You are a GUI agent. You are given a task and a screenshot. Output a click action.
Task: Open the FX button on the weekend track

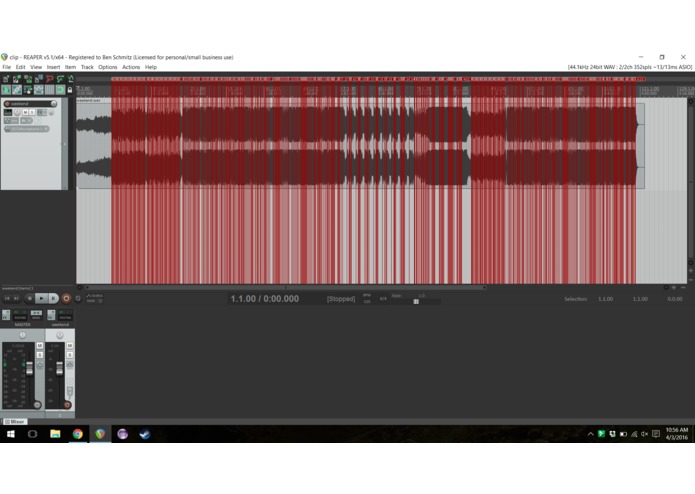click(x=42, y=112)
